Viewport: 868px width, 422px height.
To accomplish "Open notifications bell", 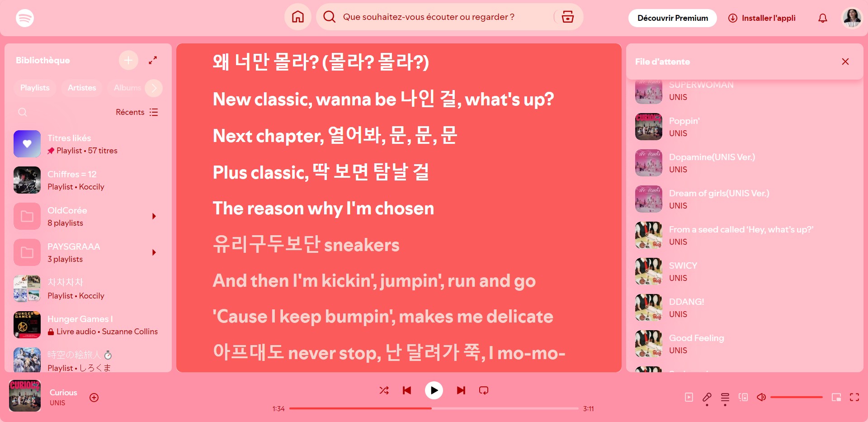I will (x=823, y=18).
